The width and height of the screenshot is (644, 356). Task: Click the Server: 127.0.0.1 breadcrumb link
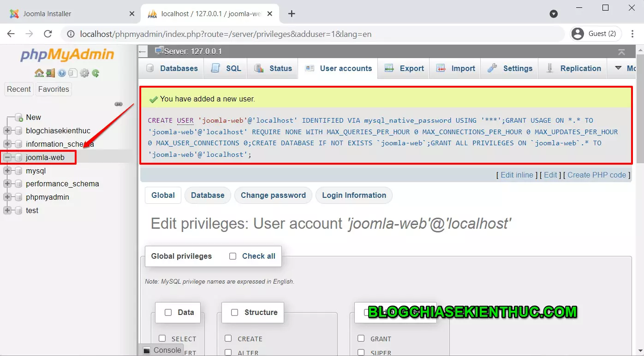(x=193, y=51)
